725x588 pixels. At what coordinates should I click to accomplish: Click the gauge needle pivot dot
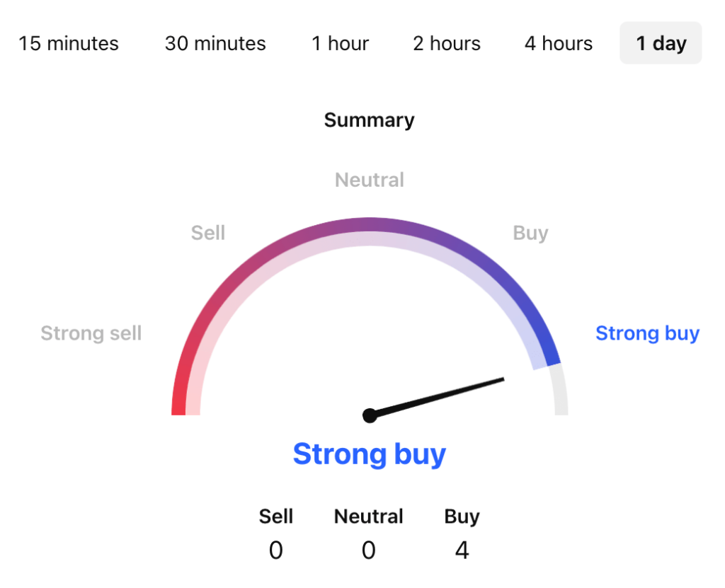[369, 415]
